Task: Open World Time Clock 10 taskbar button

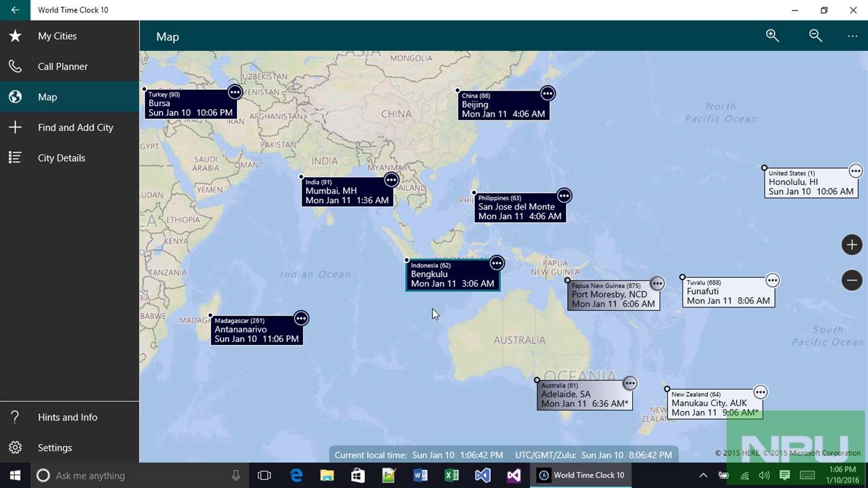Action: pyautogui.click(x=581, y=476)
